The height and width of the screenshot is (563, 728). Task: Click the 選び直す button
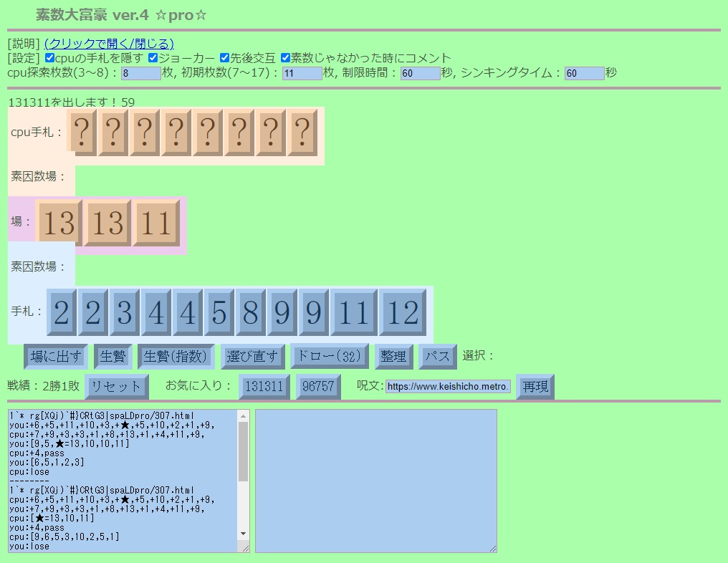pos(252,357)
